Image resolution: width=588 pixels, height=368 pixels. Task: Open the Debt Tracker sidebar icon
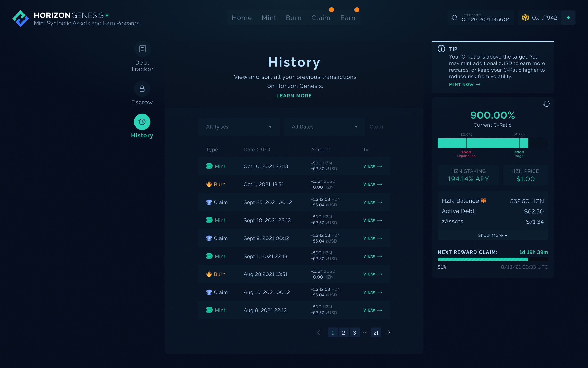click(x=142, y=49)
